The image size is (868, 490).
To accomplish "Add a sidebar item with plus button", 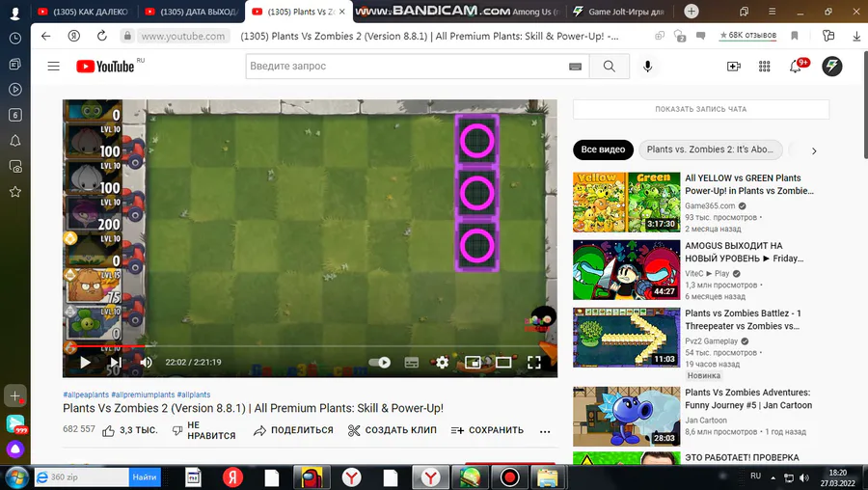I will (x=14, y=395).
